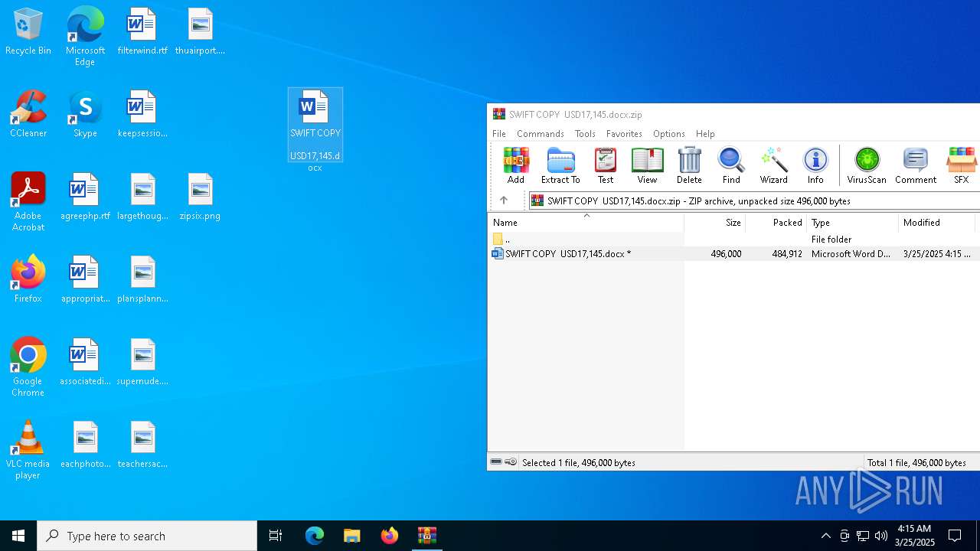Sort by the Name column header
The width and height of the screenshot is (980, 551).
pos(586,223)
